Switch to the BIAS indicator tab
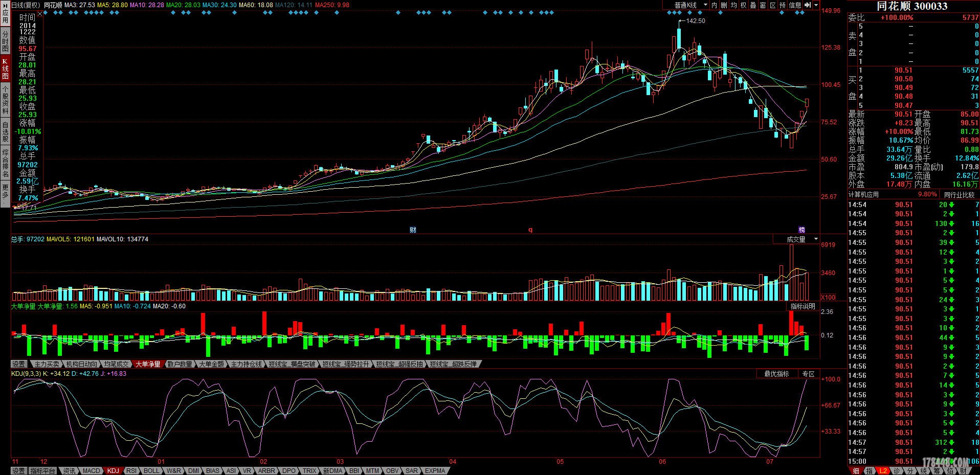980x475 pixels. [x=212, y=471]
